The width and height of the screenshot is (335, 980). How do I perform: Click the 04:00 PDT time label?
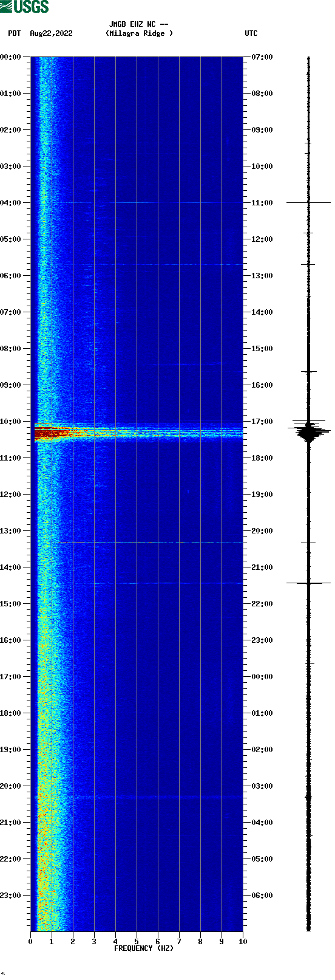tap(10, 203)
